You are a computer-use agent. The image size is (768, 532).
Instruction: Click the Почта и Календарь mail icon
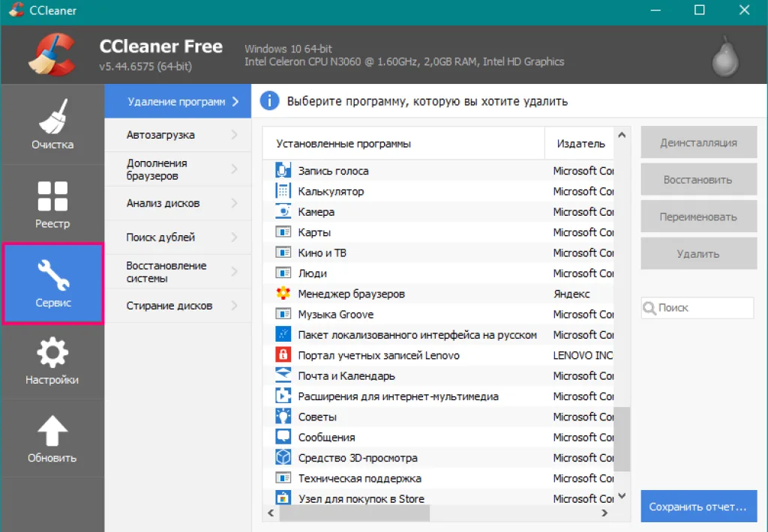click(x=283, y=375)
